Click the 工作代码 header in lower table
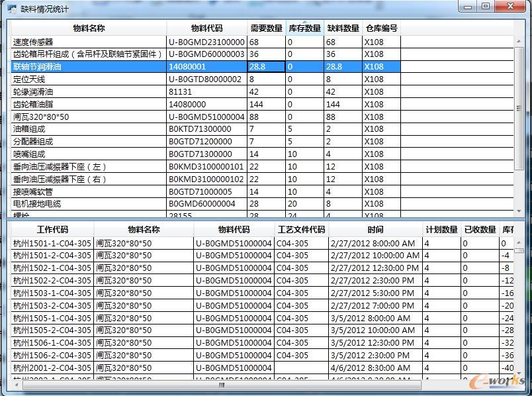This screenshot has height=396, width=532. coord(52,230)
